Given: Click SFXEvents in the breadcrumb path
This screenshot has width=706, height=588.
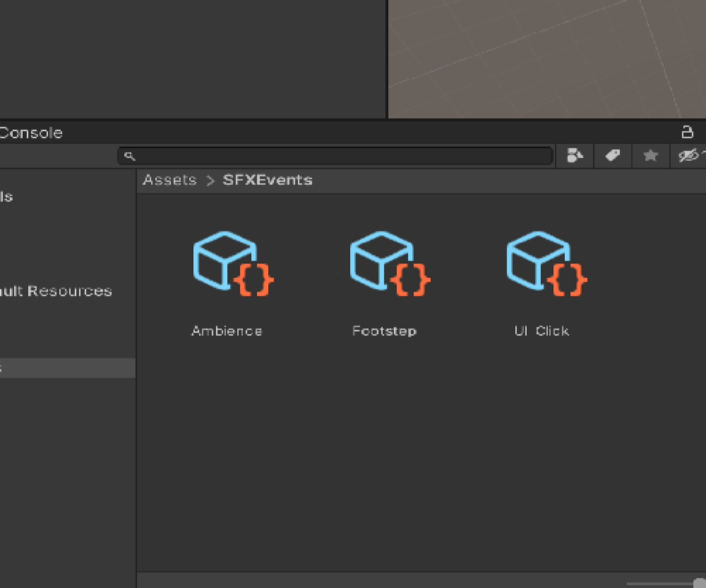Looking at the screenshot, I should [267, 180].
